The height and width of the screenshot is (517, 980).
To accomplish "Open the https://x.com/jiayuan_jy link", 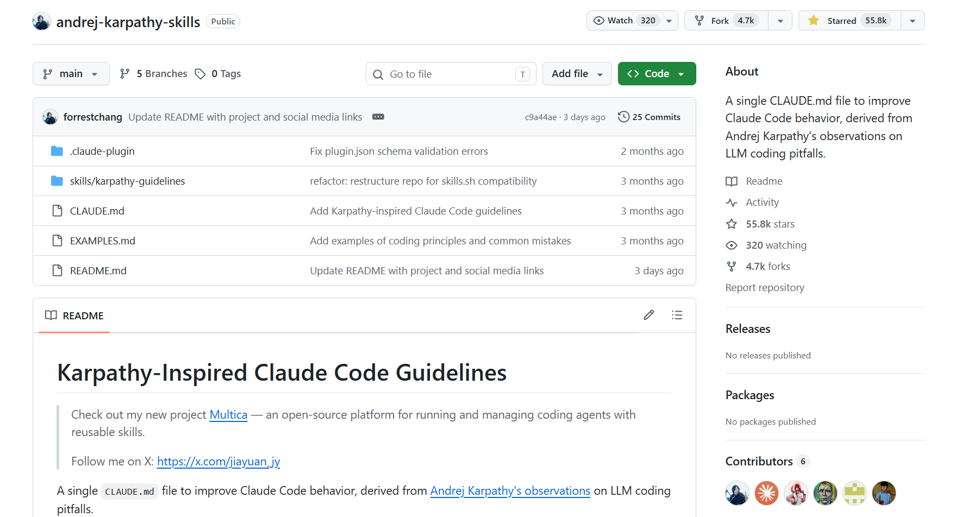I will click(219, 461).
